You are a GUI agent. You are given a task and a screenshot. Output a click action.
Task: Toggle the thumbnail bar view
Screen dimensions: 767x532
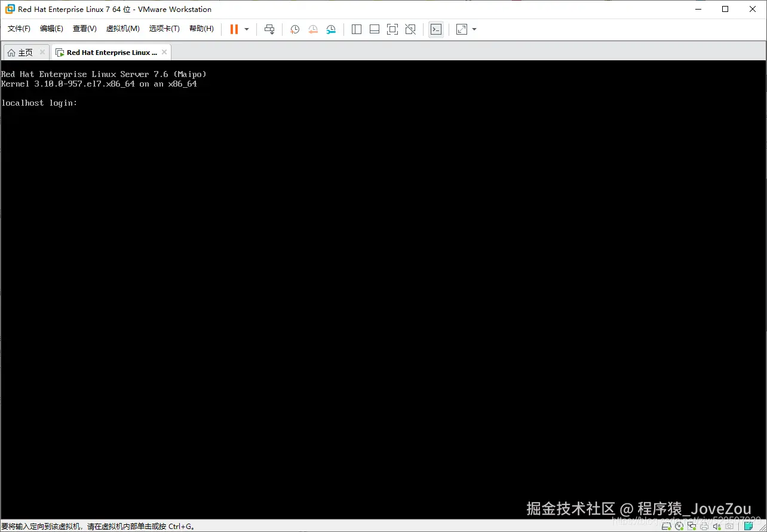click(x=375, y=29)
